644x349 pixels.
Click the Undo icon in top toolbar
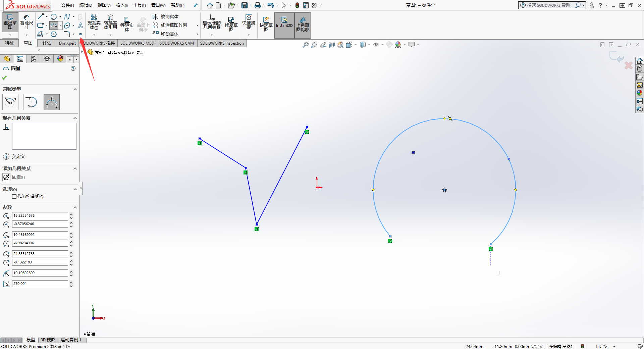[270, 5]
